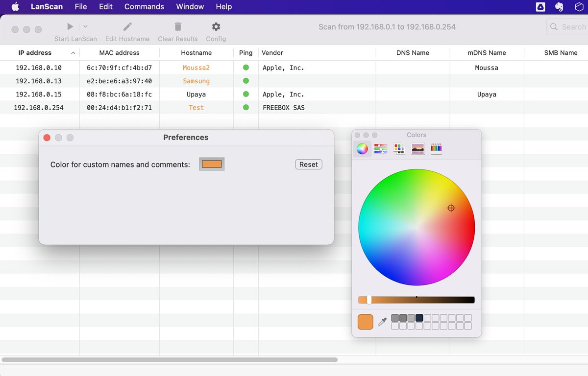Click the Samsung hostname
588x376 pixels.
196,81
